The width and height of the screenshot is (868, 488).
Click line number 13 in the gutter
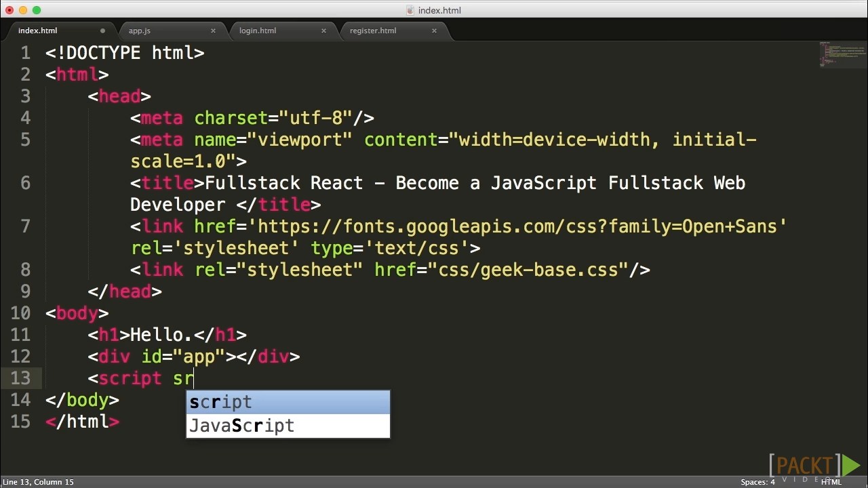20,378
